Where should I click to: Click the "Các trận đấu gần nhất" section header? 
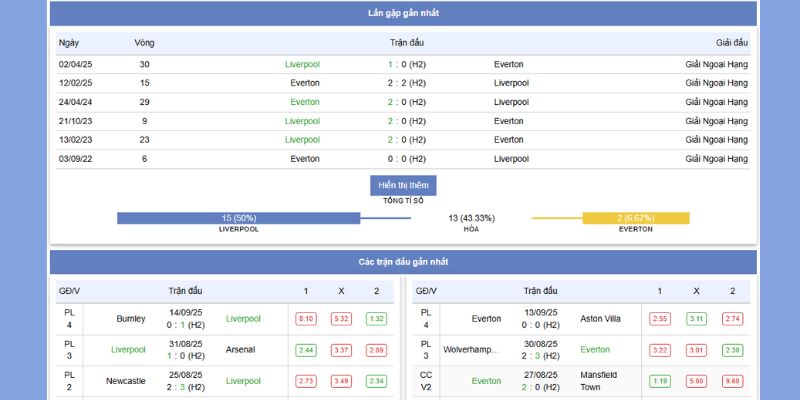403,262
